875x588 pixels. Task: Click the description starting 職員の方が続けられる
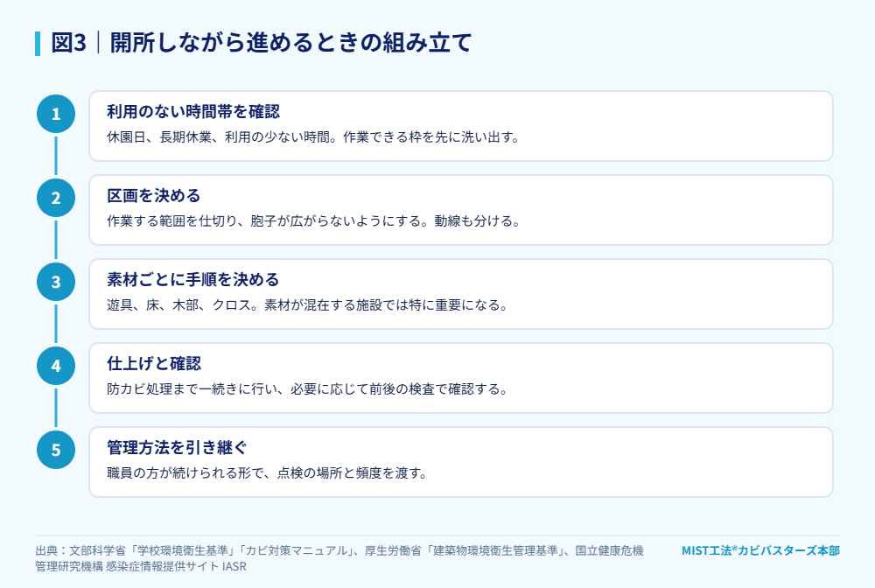[x=267, y=473]
